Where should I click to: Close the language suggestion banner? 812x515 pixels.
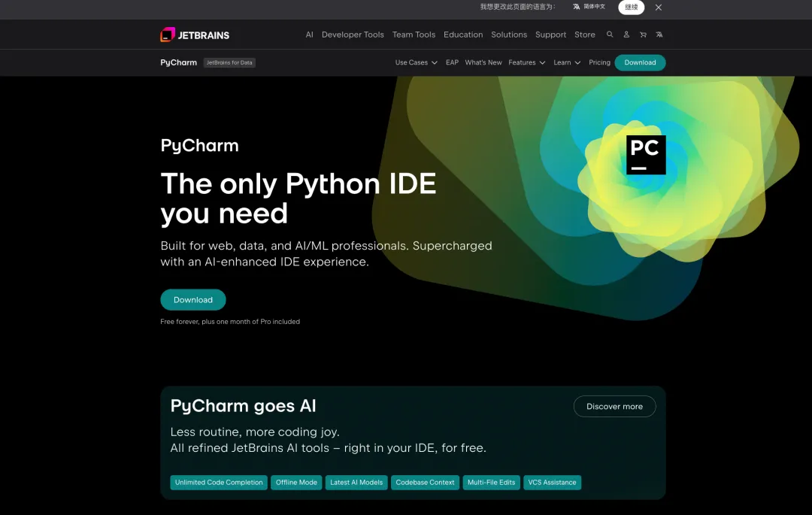click(x=658, y=8)
